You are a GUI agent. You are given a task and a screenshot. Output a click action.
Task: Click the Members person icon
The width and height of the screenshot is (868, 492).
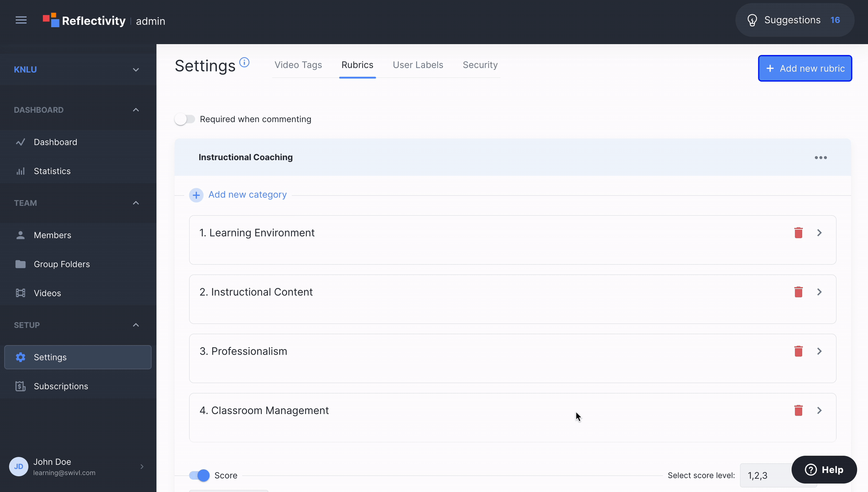[x=20, y=235]
